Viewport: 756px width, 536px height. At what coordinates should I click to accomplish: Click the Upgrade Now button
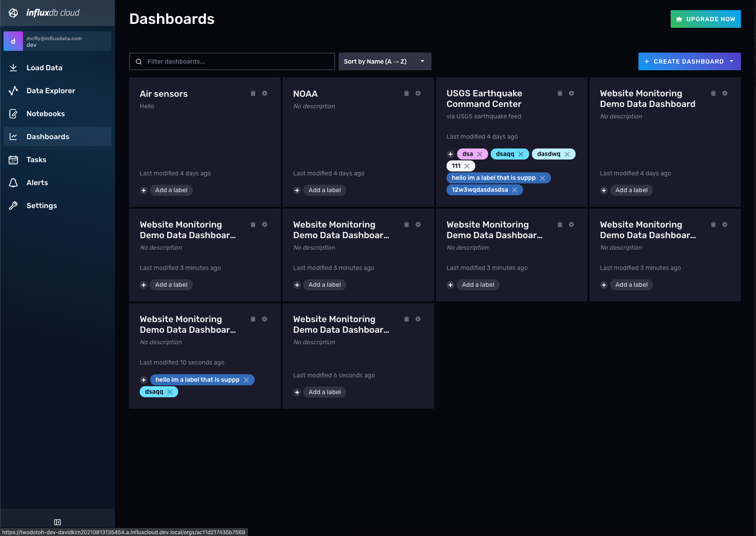point(705,19)
